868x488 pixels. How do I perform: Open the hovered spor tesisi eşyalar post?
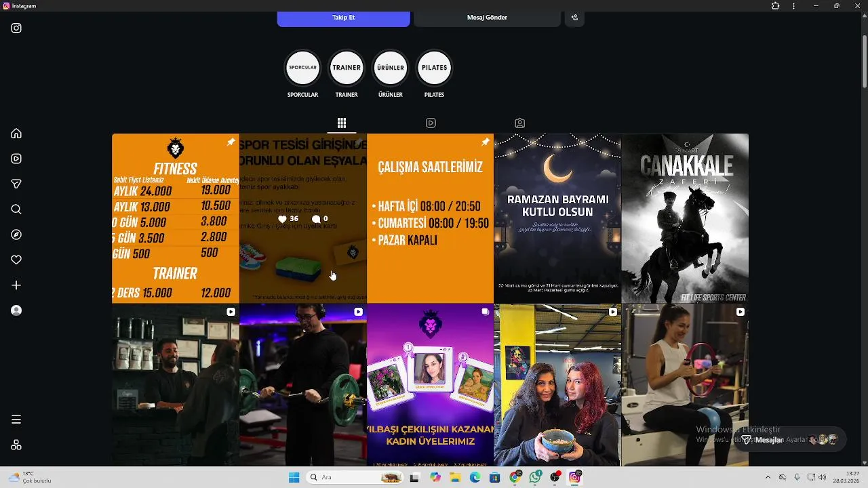point(303,218)
